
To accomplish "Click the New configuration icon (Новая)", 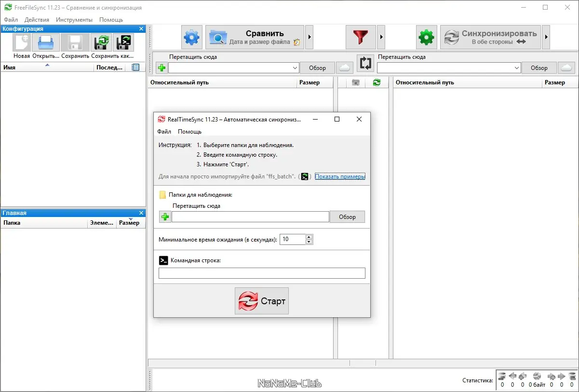I will point(22,42).
